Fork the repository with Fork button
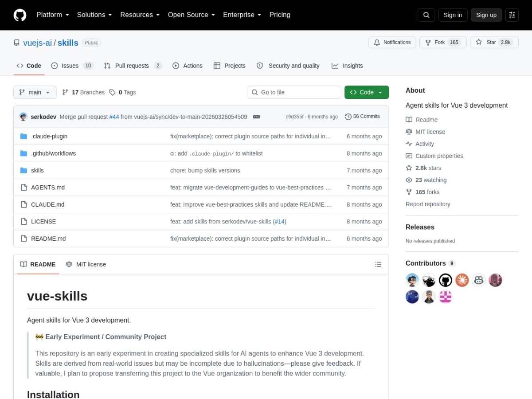532x399 pixels. click(x=443, y=43)
